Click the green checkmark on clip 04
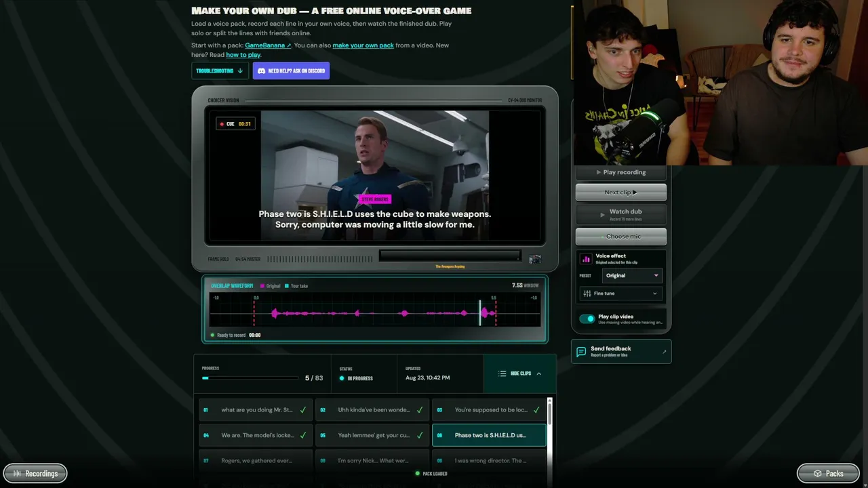 (x=303, y=435)
